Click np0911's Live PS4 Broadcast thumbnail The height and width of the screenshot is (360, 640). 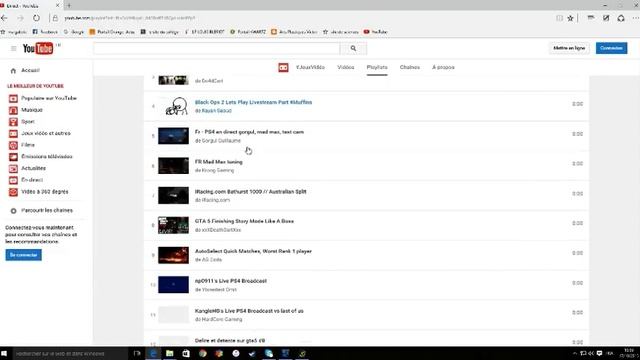click(x=173, y=285)
